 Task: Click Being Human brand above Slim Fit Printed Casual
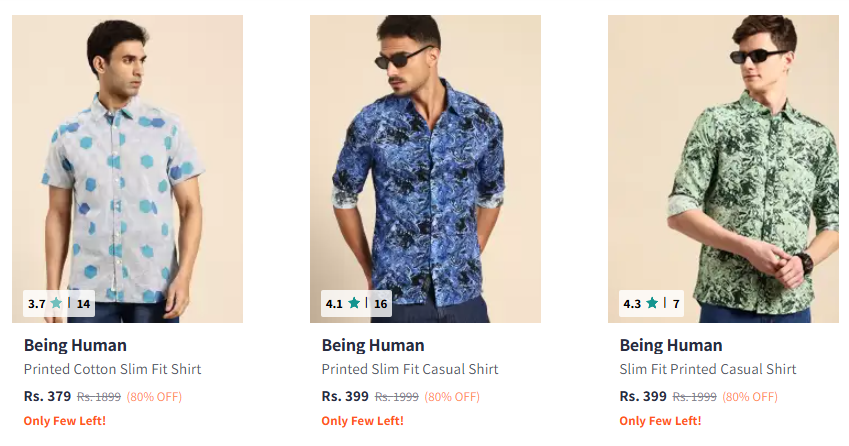pyautogui.click(x=671, y=346)
